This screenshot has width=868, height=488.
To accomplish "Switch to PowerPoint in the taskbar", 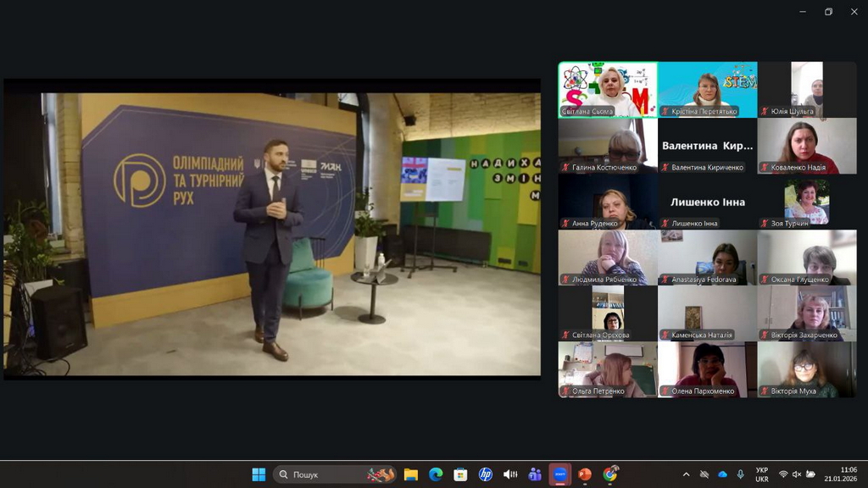I will 584,474.
